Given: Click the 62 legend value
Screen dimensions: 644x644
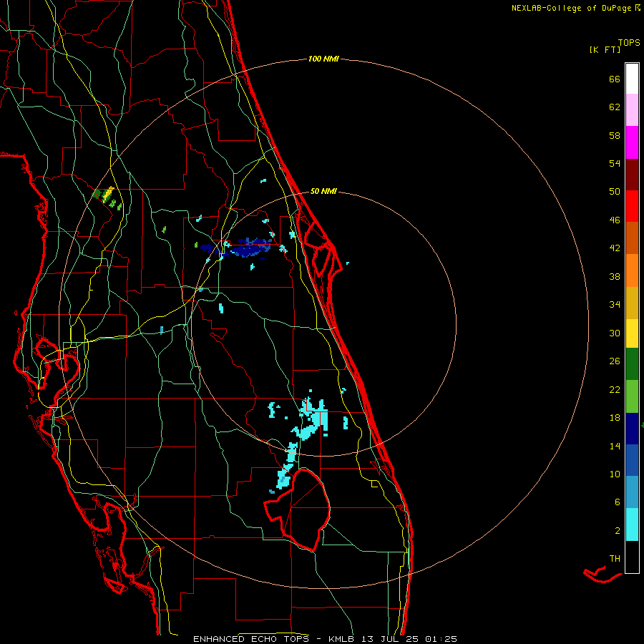Looking at the screenshot, I should click(615, 107).
